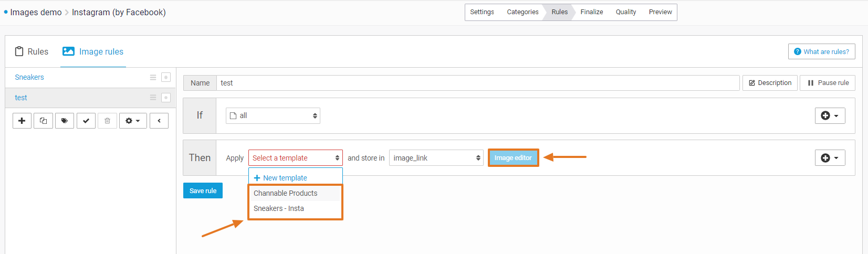Click the drag handle on test rule

click(153, 98)
